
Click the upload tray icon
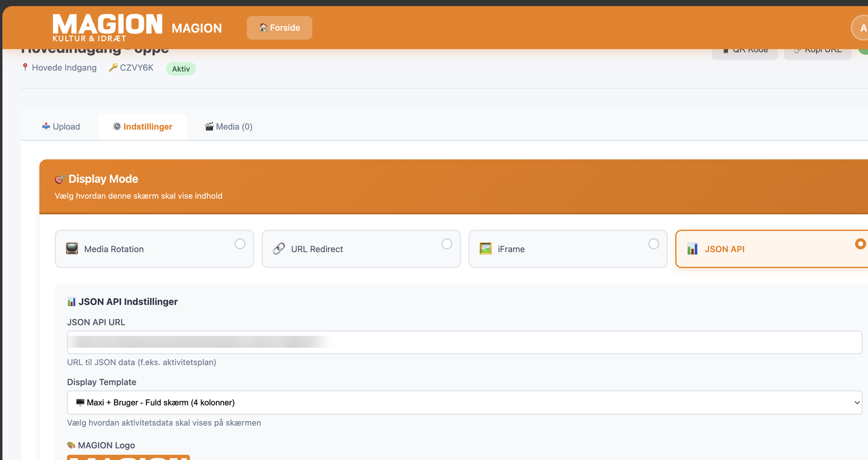point(46,126)
